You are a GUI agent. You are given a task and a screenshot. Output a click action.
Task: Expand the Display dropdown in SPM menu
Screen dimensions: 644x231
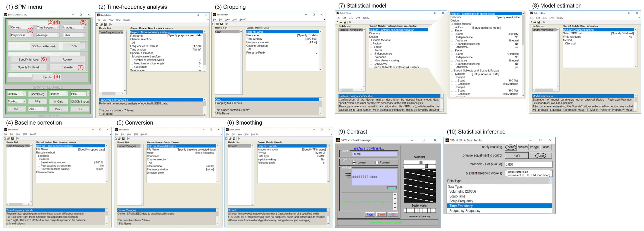(17, 94)
